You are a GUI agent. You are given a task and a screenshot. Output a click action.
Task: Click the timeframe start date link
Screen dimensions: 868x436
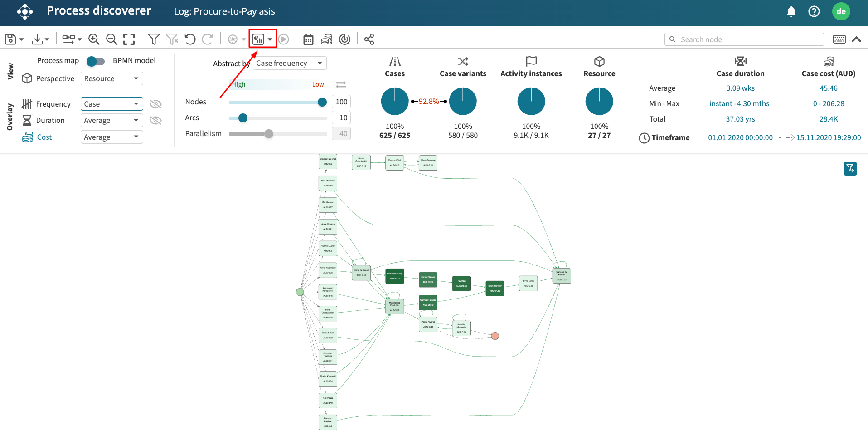click(x=740, y=137)
